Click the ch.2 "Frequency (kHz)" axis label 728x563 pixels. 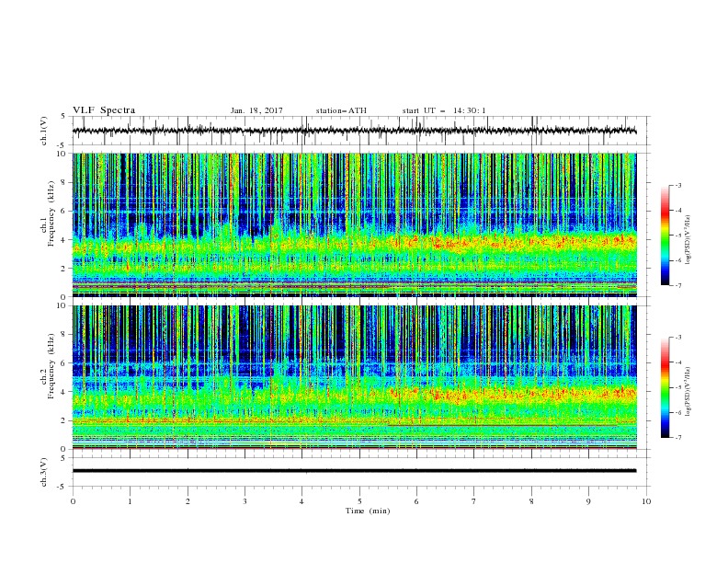click(51, 365)
